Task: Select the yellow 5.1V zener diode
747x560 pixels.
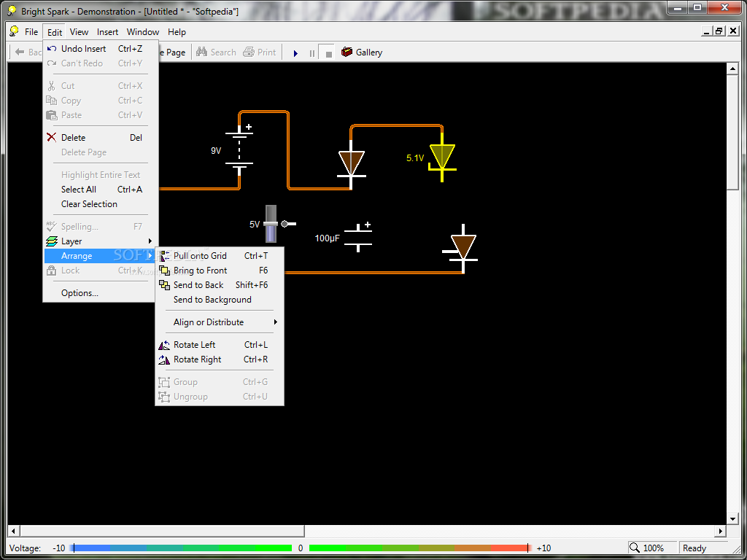Action: [x=442, y=157]
